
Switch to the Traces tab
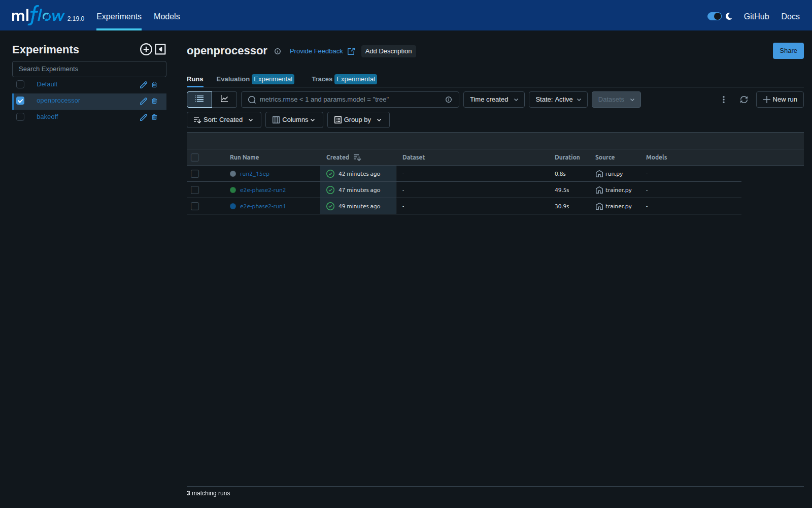coord(344,79)
